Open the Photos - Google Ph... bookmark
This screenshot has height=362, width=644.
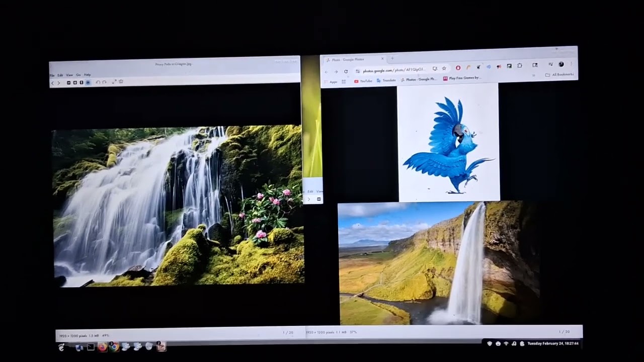[x=419, y=79]
